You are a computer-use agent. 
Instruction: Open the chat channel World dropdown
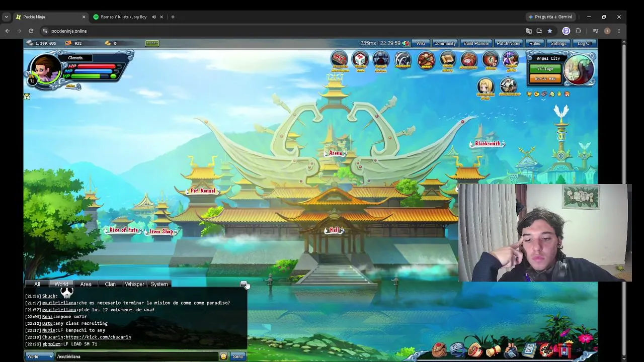coord(40,356)
